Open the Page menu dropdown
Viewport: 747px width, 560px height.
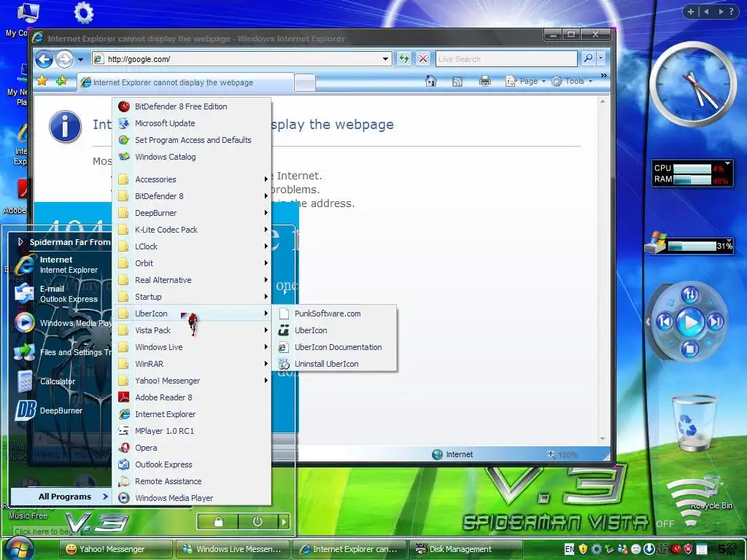tap(525, 82)
